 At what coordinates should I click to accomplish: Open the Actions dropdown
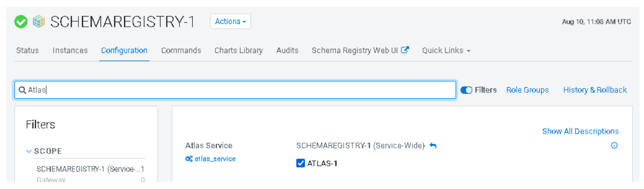230,22
